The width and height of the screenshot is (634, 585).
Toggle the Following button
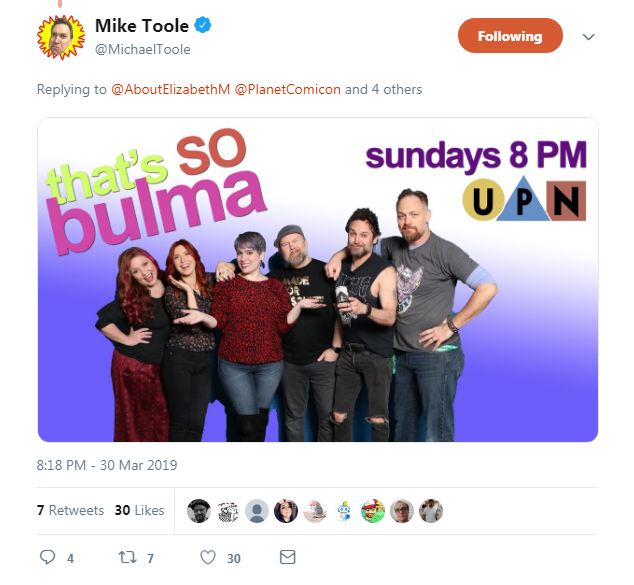point(510,36)
